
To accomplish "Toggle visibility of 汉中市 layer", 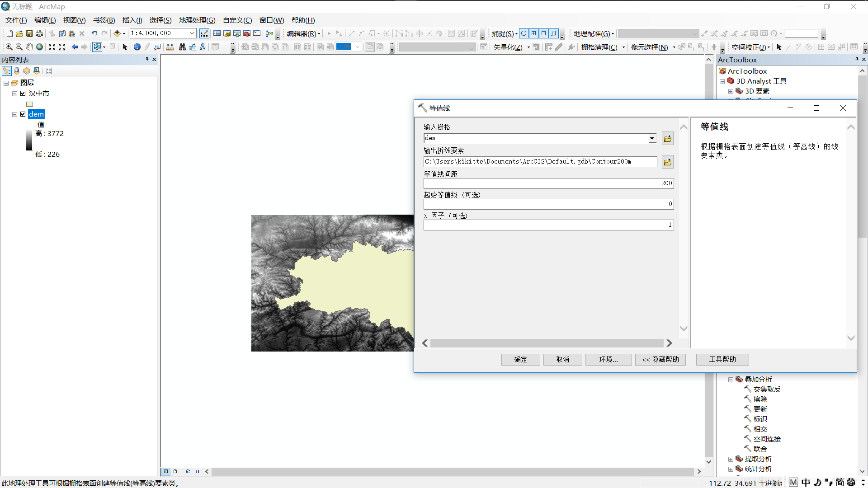I will [x=23, y=94].
